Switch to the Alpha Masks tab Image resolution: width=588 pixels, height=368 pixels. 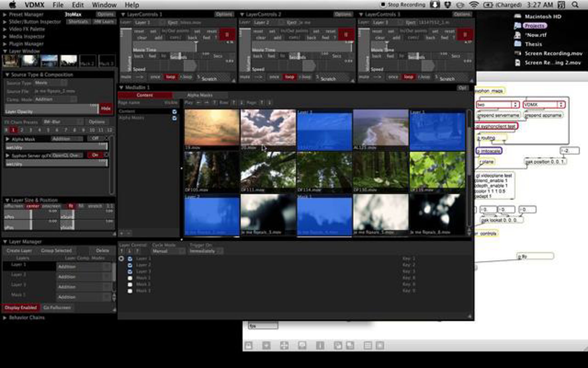pos(200,95)
